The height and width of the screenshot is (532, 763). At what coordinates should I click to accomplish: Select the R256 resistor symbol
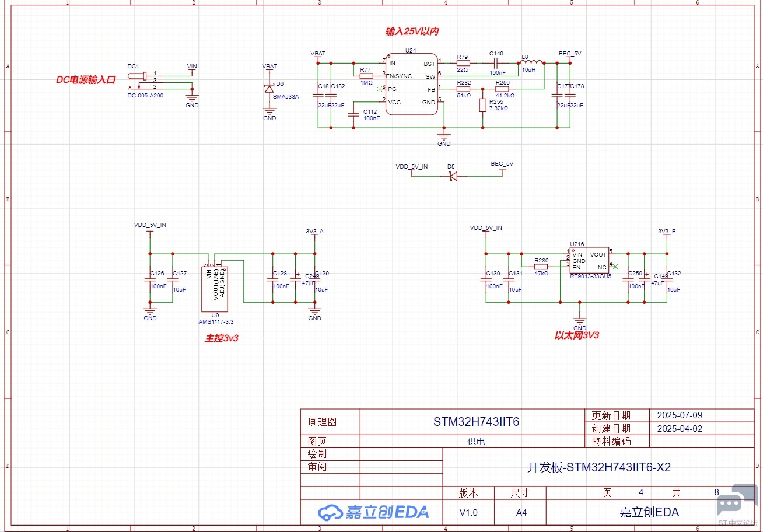[x=502, y=89]
